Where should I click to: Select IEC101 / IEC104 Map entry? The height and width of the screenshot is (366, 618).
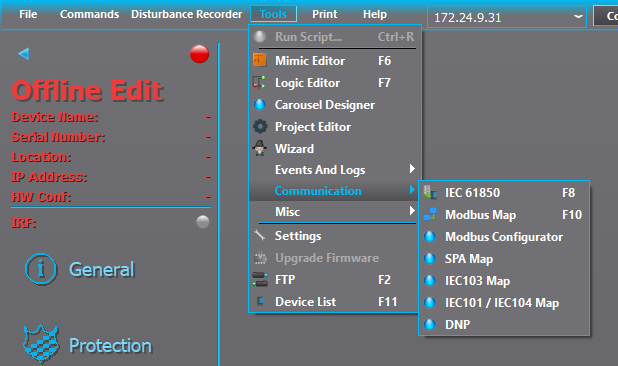(x=504, y=303)
